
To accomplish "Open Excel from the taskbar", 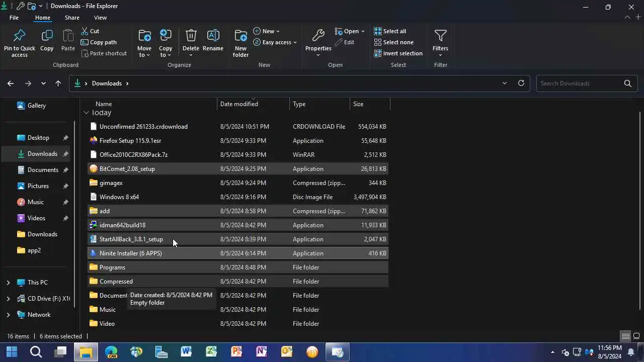I will coord(211,351).
